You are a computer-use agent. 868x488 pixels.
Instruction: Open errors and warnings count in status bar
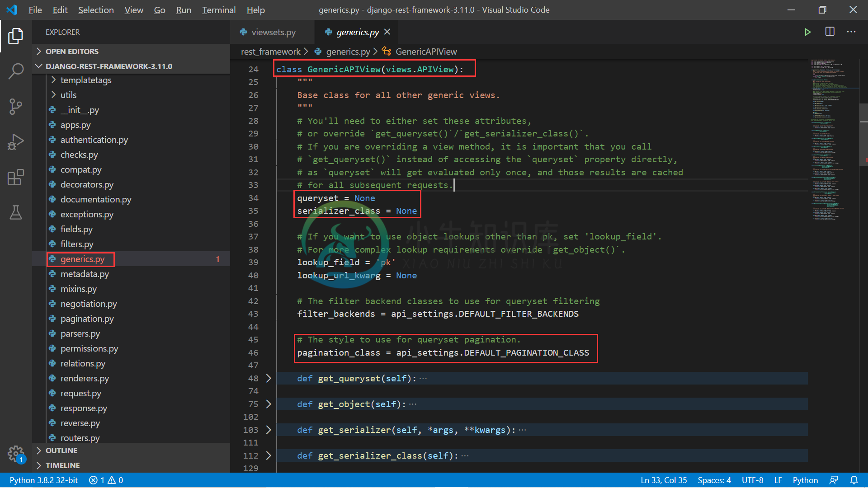106,480
